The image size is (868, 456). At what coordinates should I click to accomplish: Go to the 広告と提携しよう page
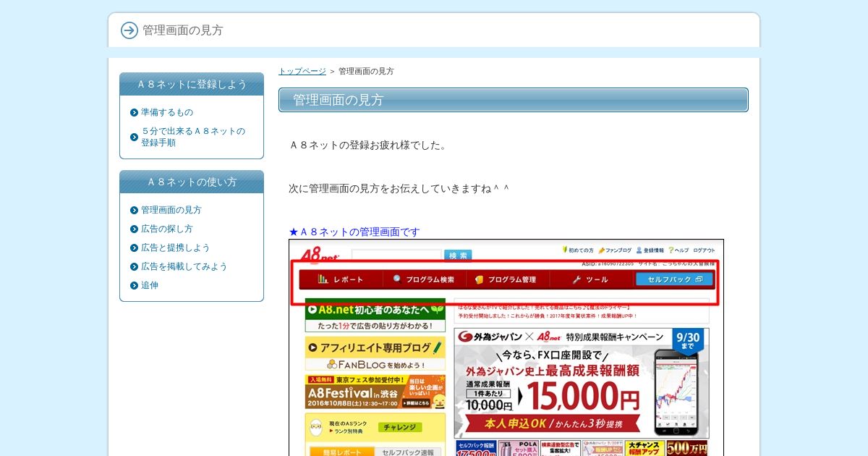pos(176,248)
